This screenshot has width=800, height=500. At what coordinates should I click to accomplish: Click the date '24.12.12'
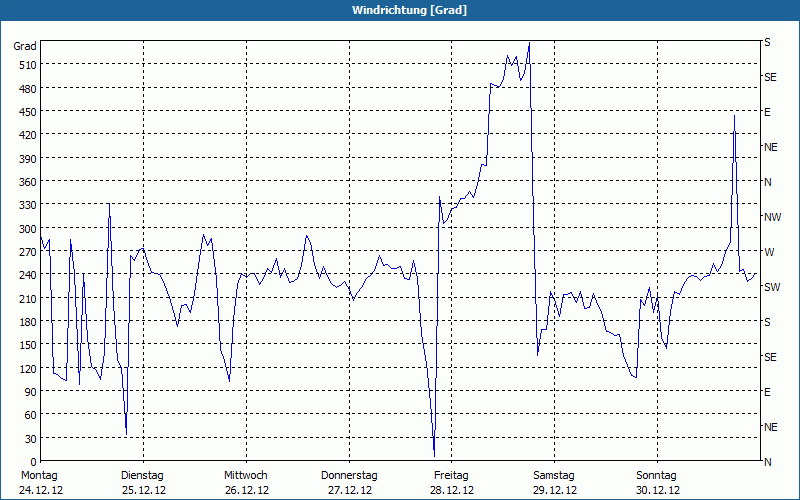(x=41, y=490)
